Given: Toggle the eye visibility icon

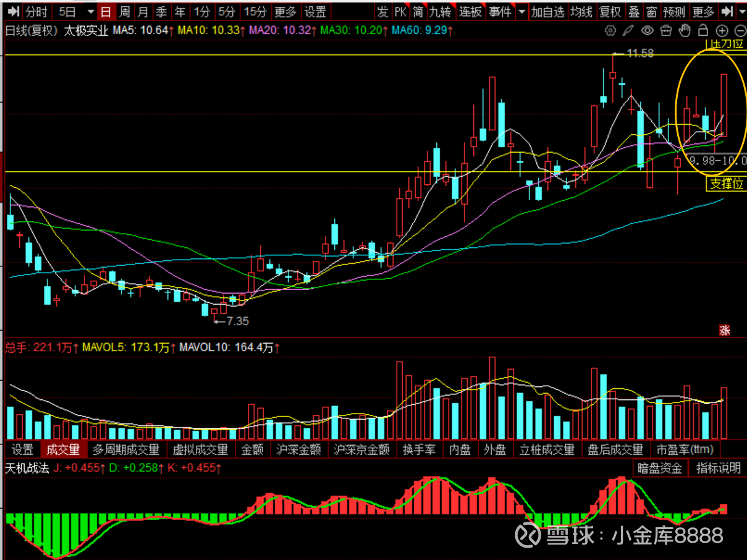Looking at the screenshot, I should pos(647,30).
